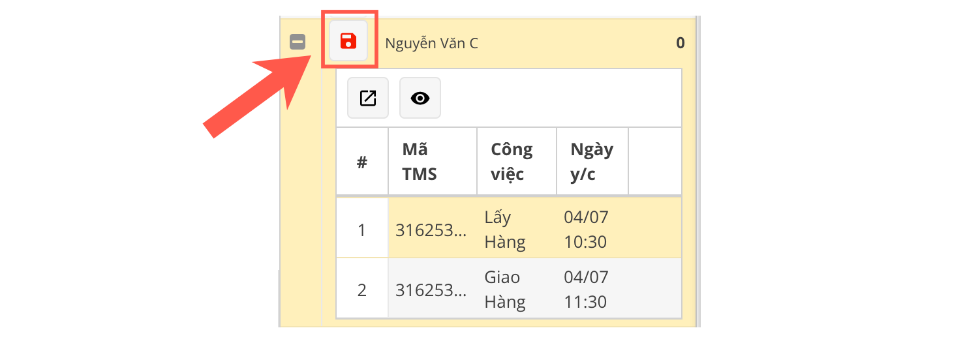Select row 2 number cell

(x=362, y=290)
